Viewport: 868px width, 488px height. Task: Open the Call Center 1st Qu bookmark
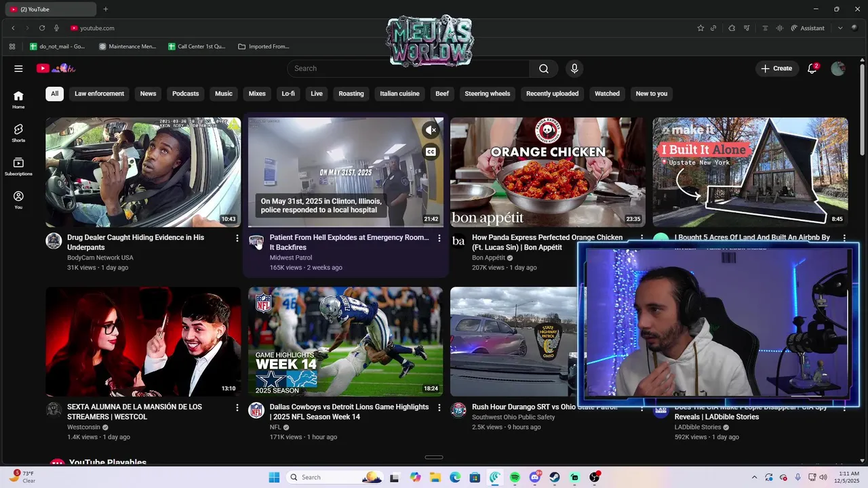(x=197, y=47)
